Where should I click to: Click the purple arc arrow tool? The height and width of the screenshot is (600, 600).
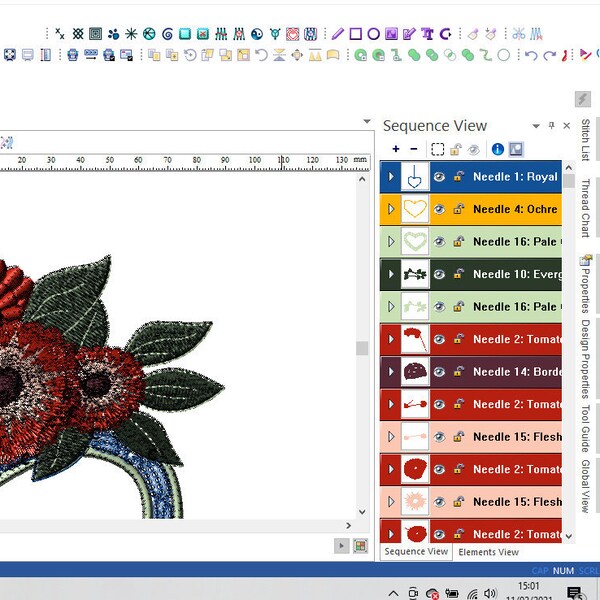pos(445,34)
